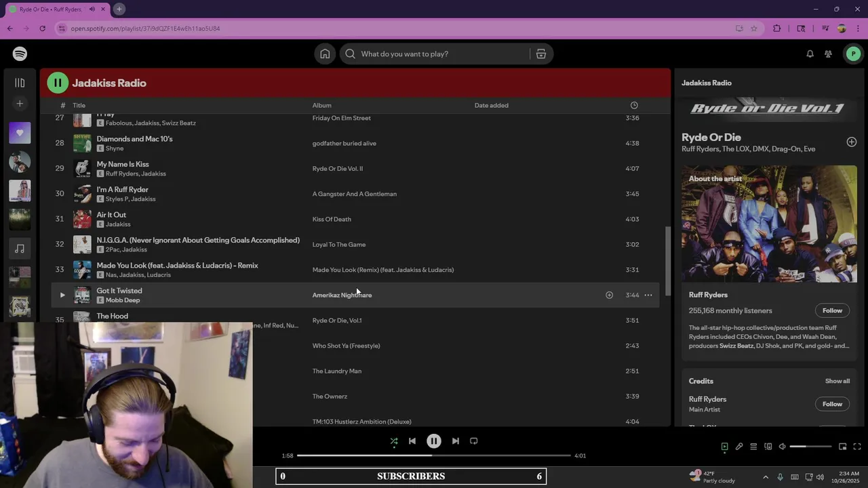Screen dimensions: 868x488
Task: Sort tracks by the duration clock icon
Action: pyautogui.click(x=634, y=105)
